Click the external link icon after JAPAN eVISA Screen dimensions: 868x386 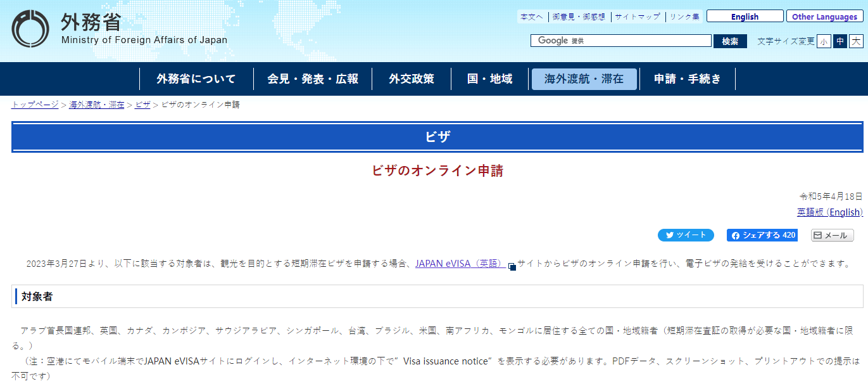(512, 267)
